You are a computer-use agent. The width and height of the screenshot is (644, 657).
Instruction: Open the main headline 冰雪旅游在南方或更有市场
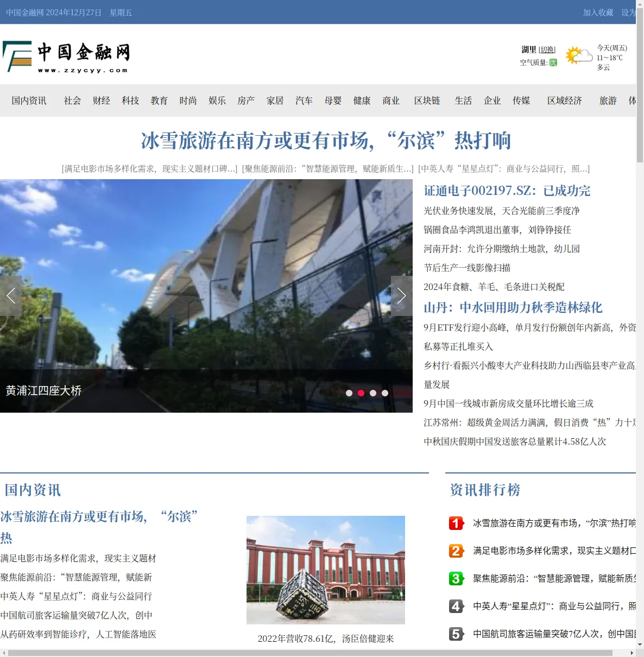(326, 141)
